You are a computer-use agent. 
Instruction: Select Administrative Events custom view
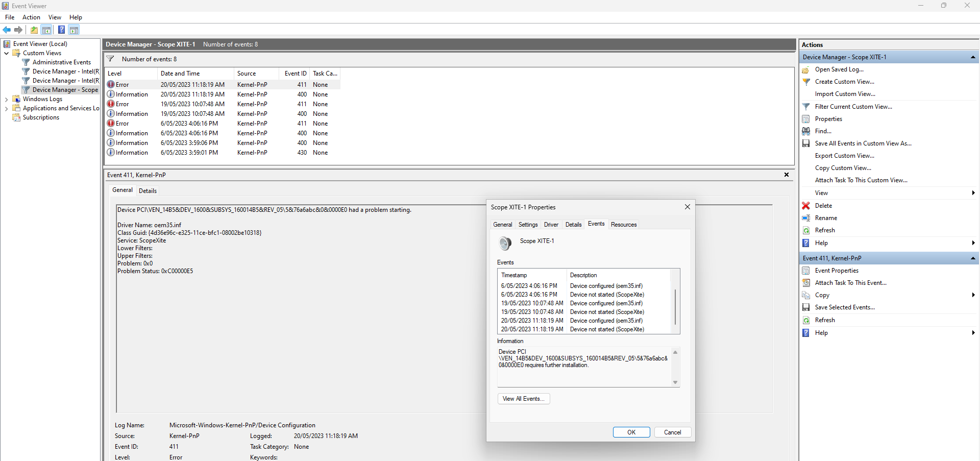tap(61, 62)
